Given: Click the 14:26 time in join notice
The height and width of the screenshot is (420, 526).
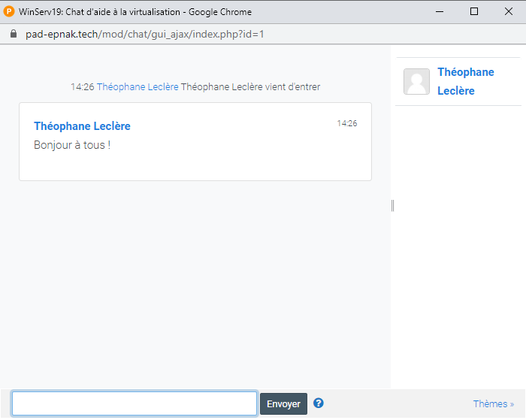Looking at the screenshot, I should pyautogui.click(x=82, y=87).
